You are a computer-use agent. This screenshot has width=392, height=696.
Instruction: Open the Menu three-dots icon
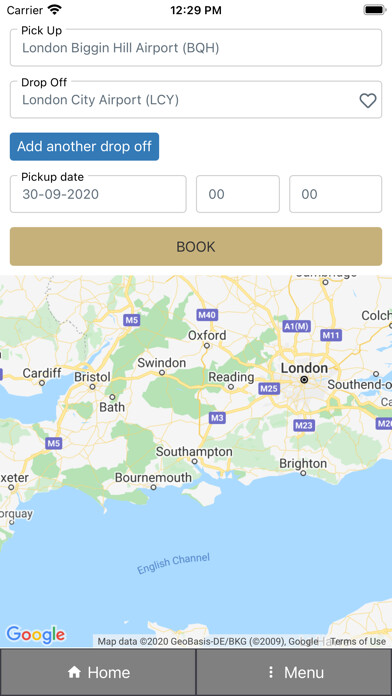click(x=270, y=672)
